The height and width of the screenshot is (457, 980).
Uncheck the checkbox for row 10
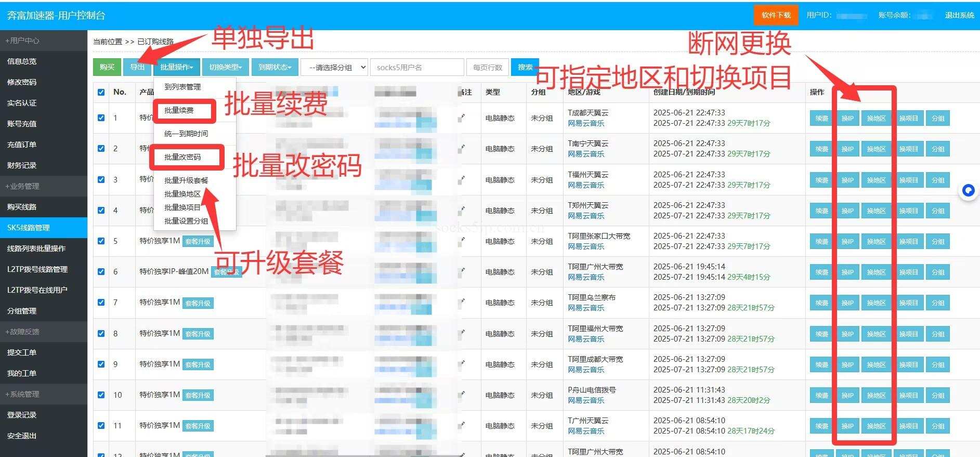pyautogui.click(x=101, y=395)
